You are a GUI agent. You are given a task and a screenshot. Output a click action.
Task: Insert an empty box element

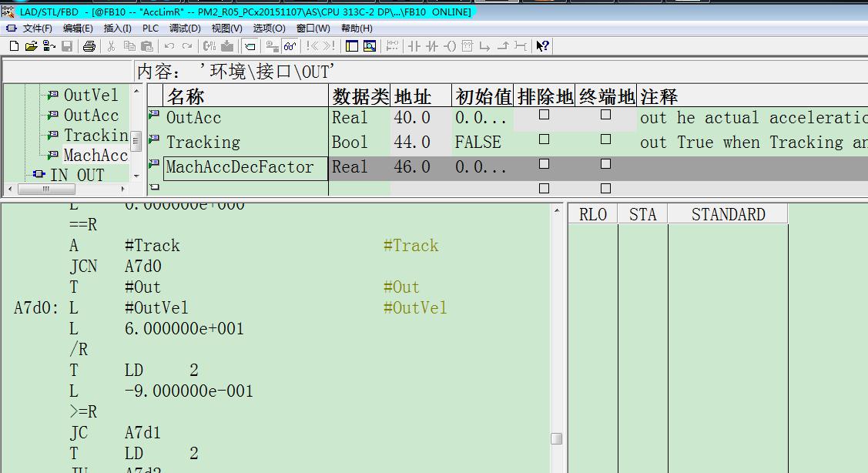click(x=468, y=46)
